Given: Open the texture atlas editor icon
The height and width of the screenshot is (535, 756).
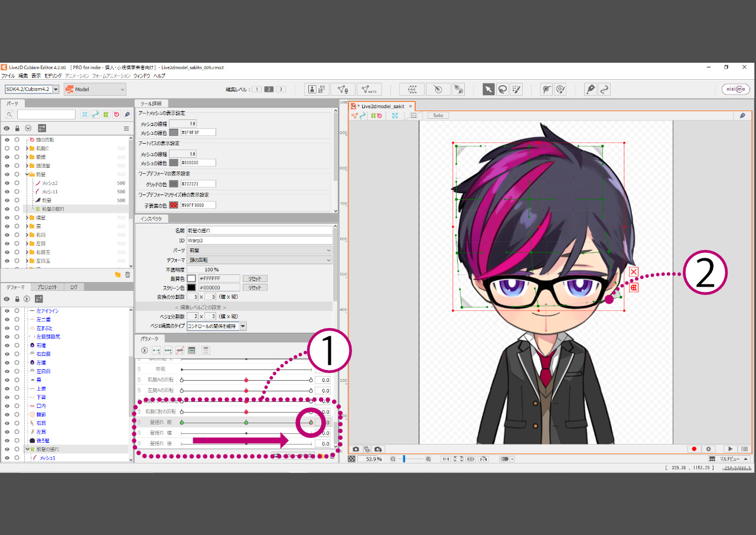Looking at the screenshot, I should (x=318, y=89).
